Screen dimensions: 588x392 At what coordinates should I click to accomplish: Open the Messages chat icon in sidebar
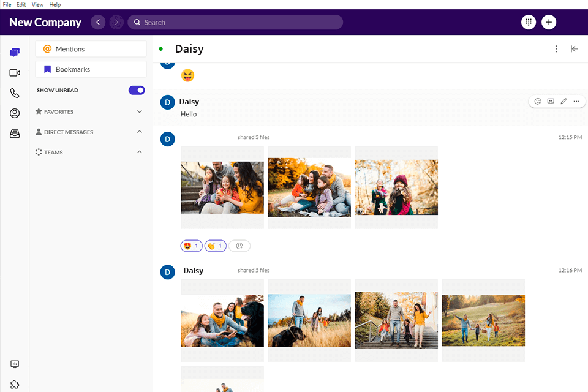[15, 52]
